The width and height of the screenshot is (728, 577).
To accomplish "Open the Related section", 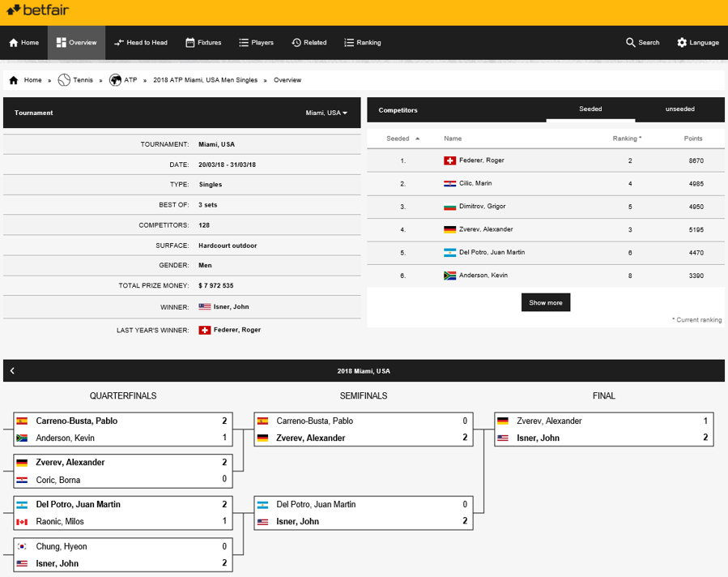I will coord(309,43).
